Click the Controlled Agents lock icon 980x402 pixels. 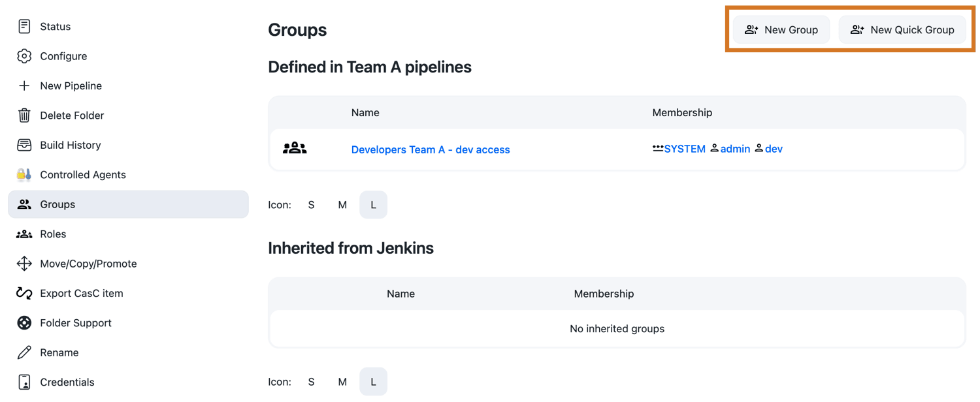(x=24, y=175)
